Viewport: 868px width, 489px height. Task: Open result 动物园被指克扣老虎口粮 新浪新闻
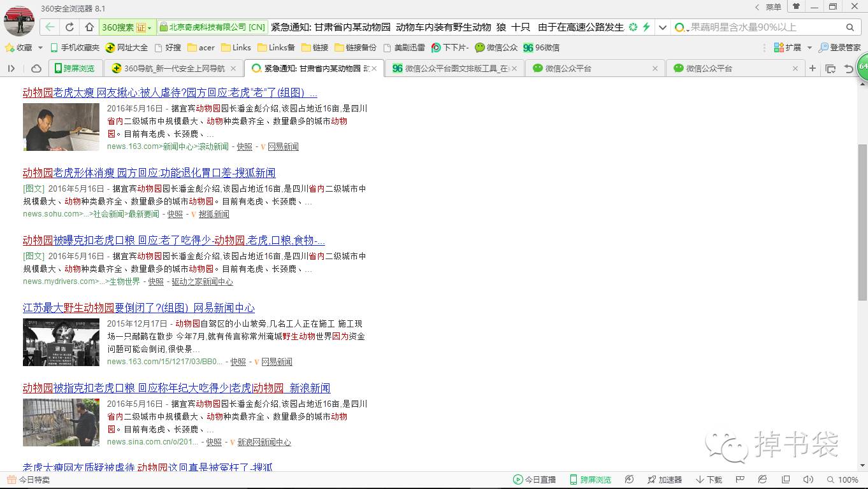pos(177,388)
